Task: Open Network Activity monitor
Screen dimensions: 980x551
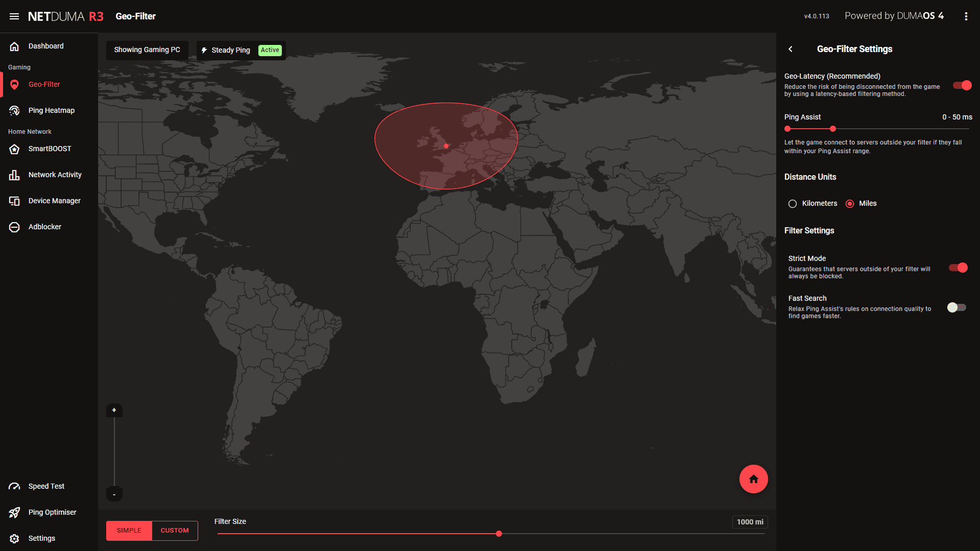Action: coord(55,174)
